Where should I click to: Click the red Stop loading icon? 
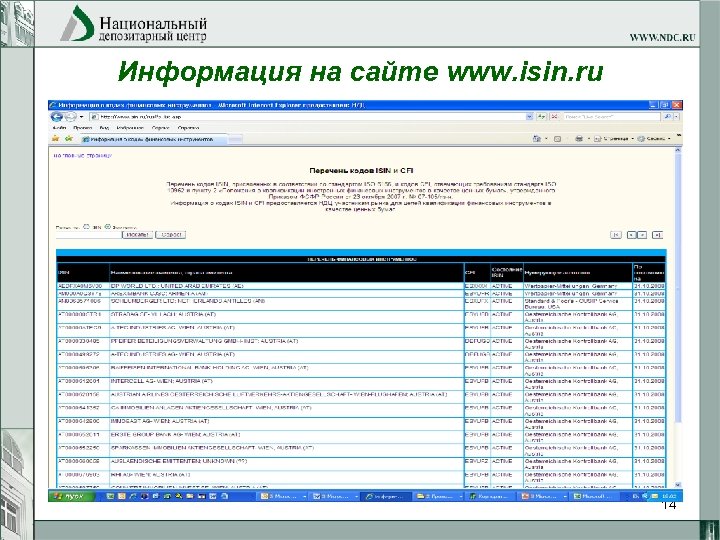click(555, 117)
